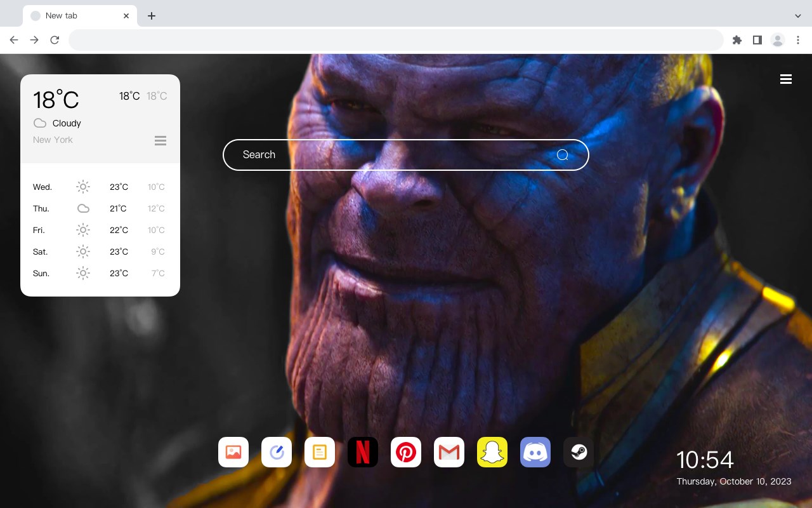Screen dimensions: 812x508
Task: Click the Wed. sunny forecast icon
Action: 83,187
